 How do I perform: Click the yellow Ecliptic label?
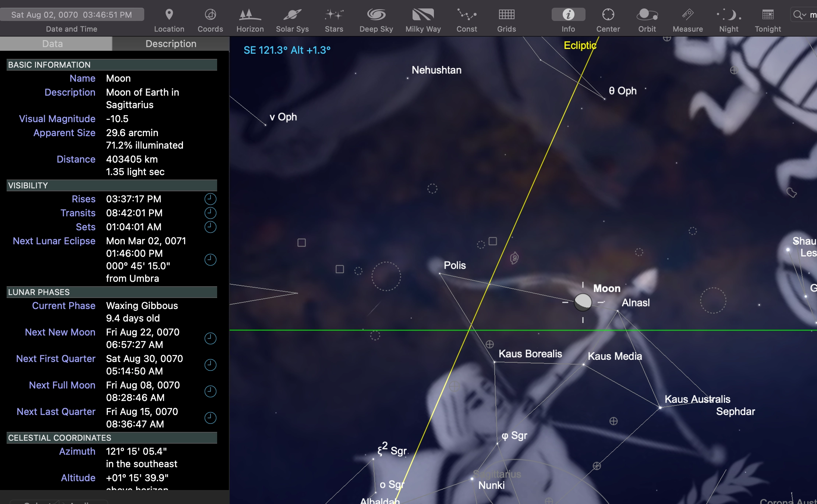[580, 45]
